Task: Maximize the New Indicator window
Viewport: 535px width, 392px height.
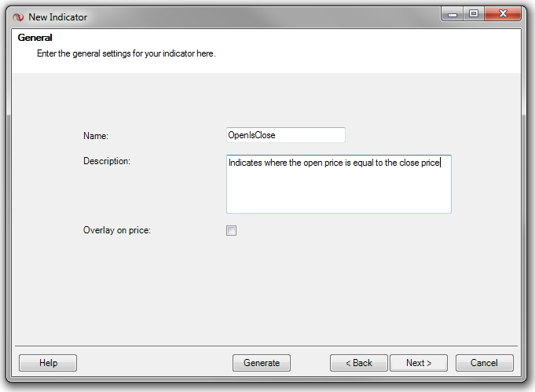Action: tap(474, 13)
